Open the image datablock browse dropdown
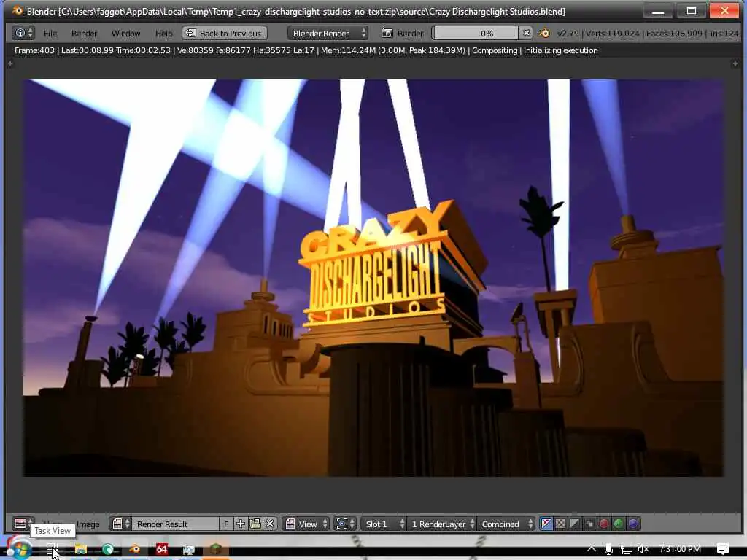The height and width of the screenshot is (560, 747). (120, 524)
